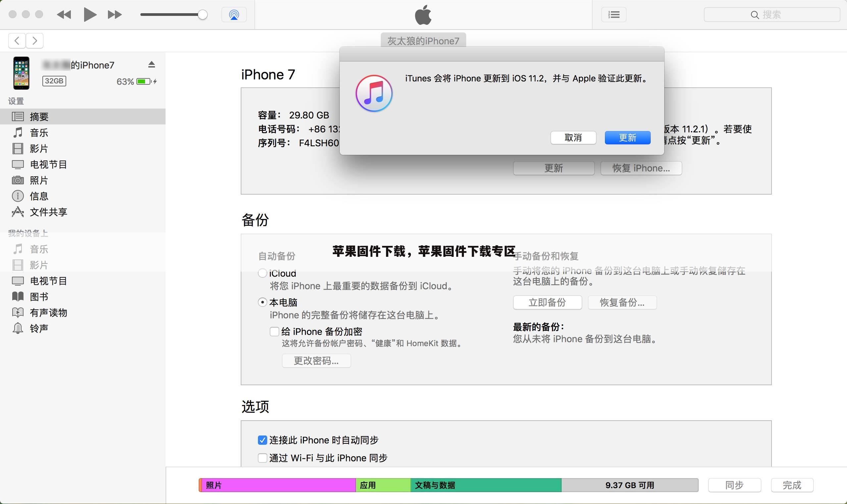Click the 恢复 iPhone... button
847x504 pixels.
[641, 168]
